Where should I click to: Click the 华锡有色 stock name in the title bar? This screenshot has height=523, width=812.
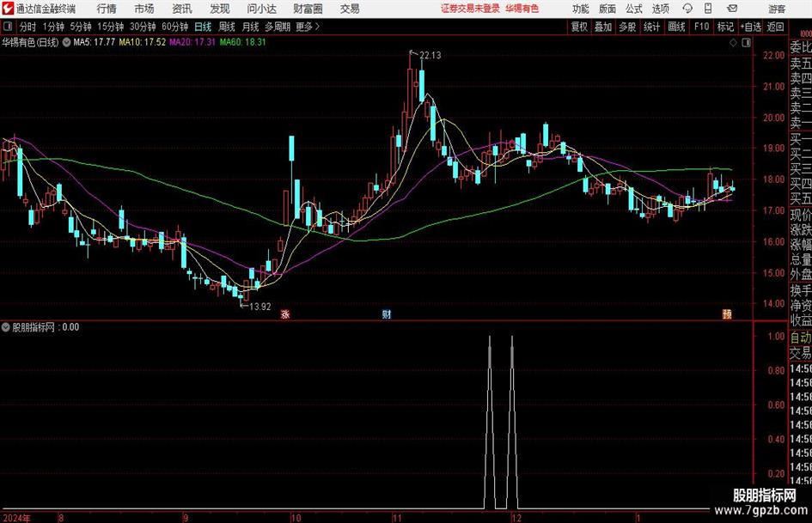point(522,9)
